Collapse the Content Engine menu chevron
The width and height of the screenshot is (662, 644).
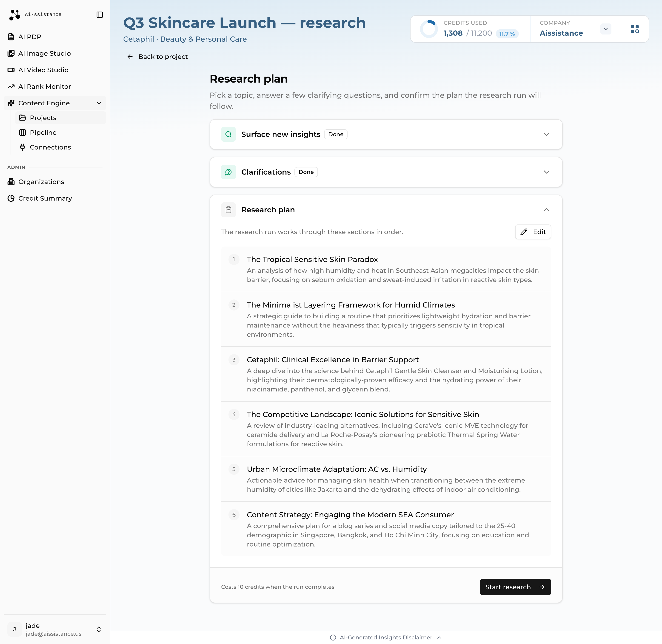(x=99, y=103)
